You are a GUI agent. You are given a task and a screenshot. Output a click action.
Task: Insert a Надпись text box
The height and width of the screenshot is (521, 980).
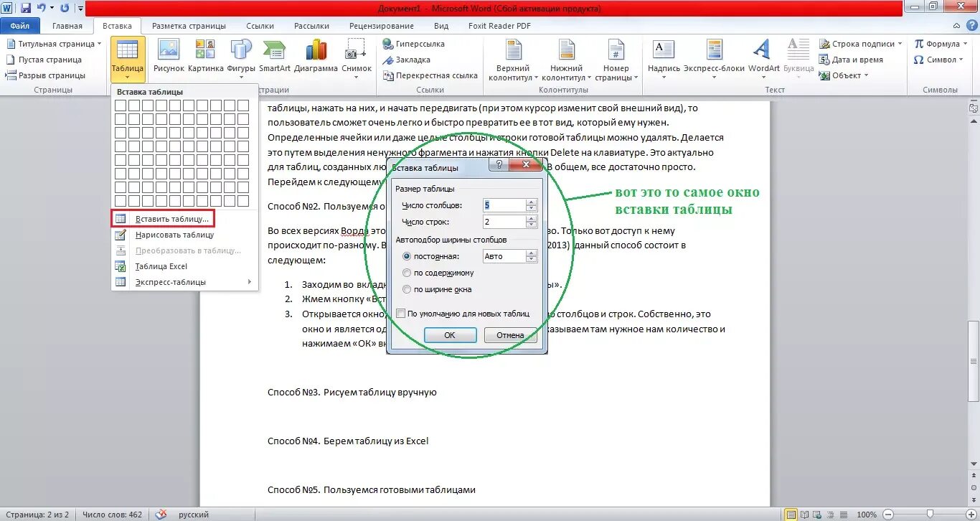tap(664, 58)
